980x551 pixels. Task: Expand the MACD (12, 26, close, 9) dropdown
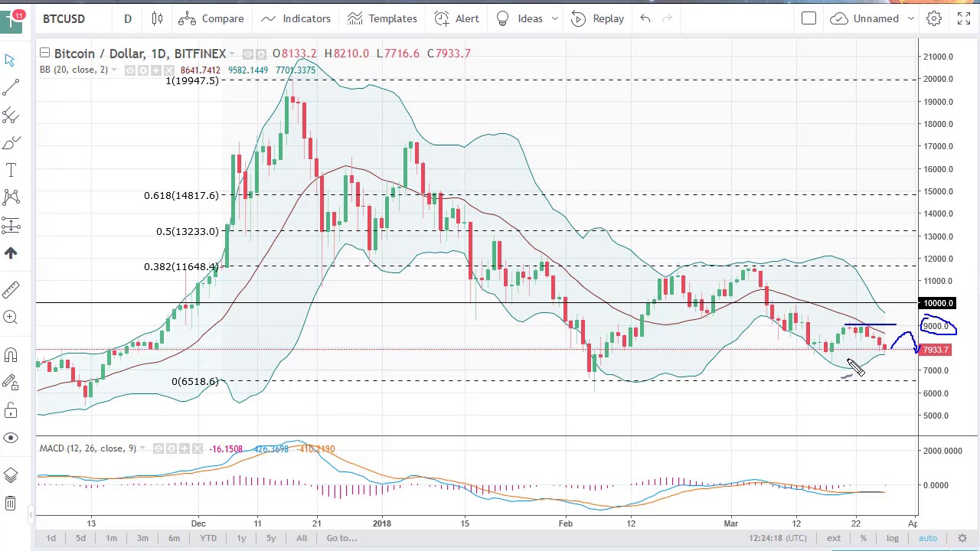coord(142,448)
